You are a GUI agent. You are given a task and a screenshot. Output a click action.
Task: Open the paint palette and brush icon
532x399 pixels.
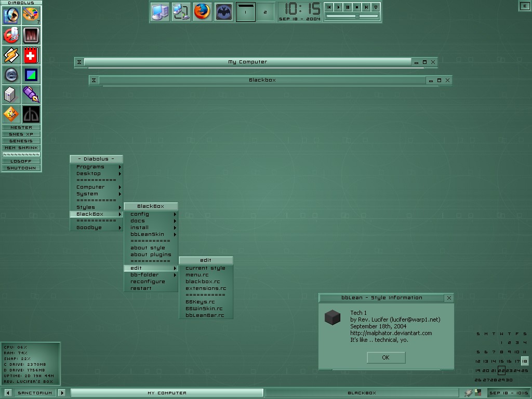tap(31, 15)
